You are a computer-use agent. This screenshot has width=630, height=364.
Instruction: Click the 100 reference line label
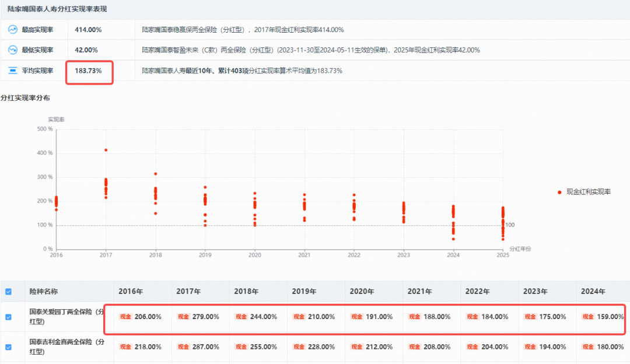[510, 225]
